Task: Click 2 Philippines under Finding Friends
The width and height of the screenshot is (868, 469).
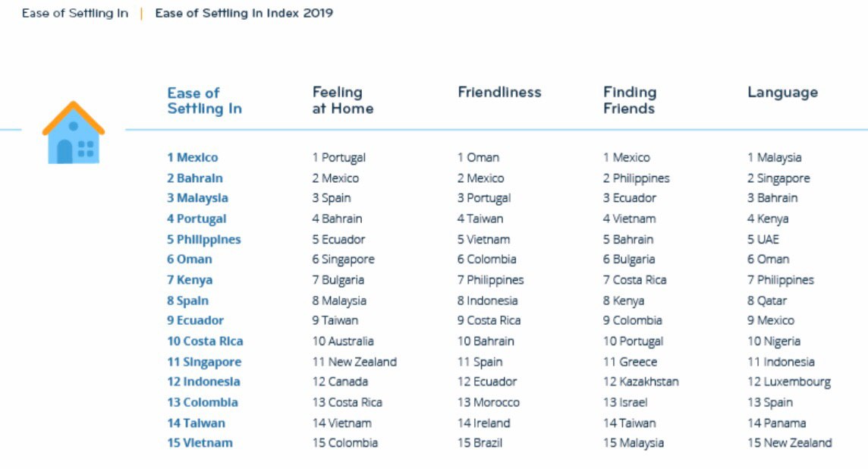Action: pos(637,178)
